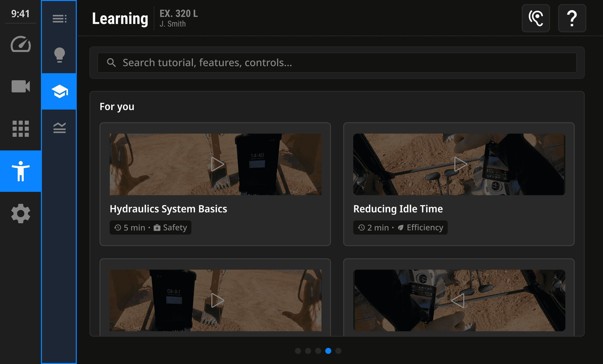603x364 pixels.
Task: Click the 2 min Efficiency tag
Action: [400, 228]
